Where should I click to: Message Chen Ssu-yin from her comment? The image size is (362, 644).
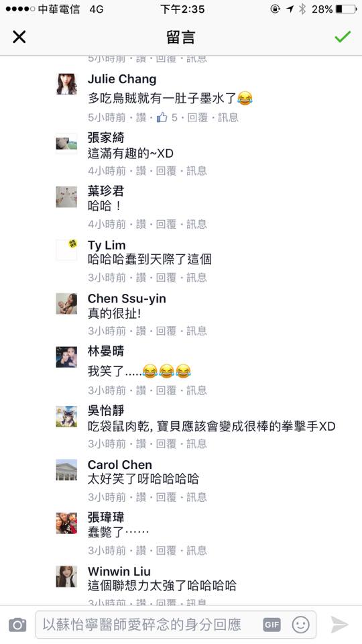click(196, 331)
